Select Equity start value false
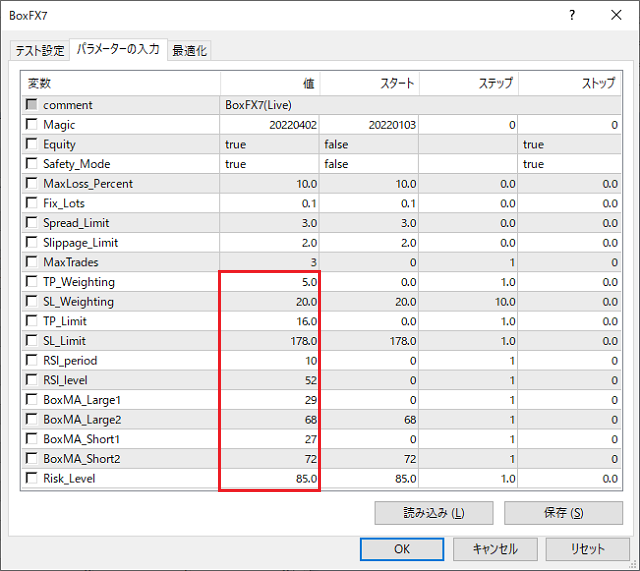The height and width of the screenshot is (571, 640). tap(336, 144)
